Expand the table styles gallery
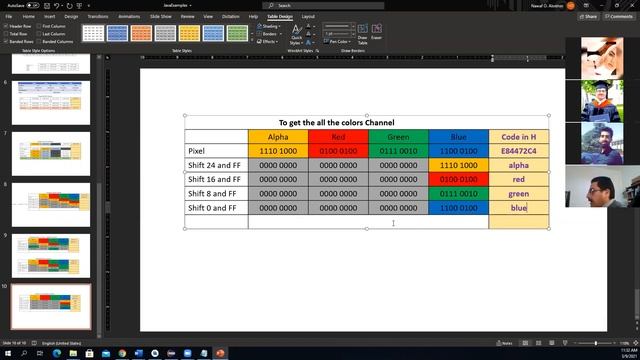 pyautogui.click(x=252, y=40)
